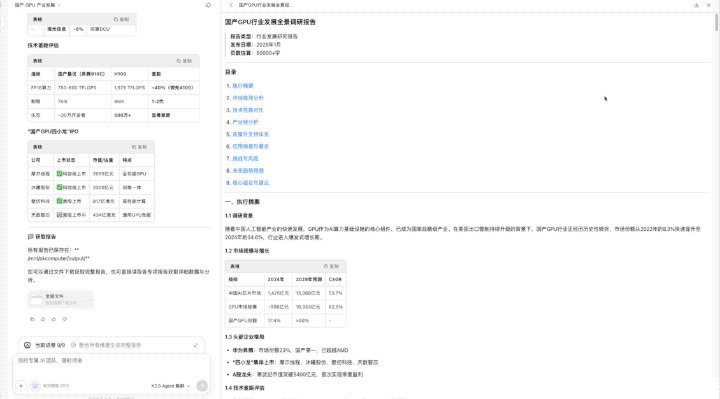Go back with the report panel arrow
The height and width of the screenshot is (399, 720).
(231, 5)
